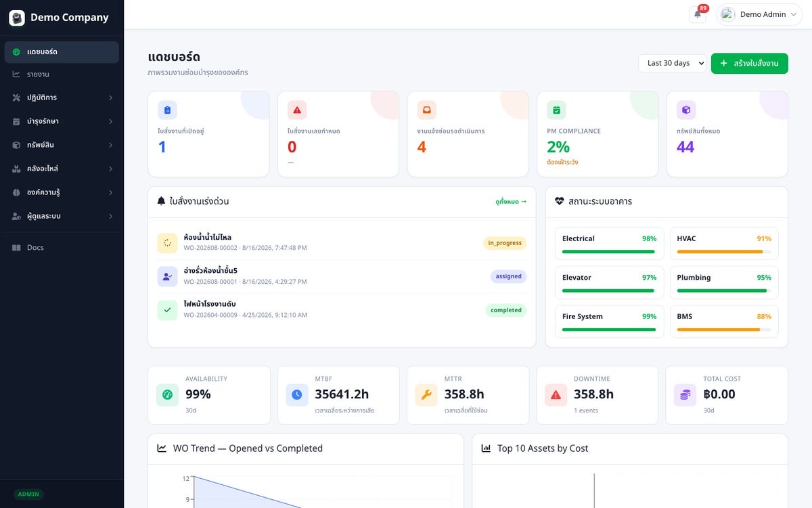Click the pending repair requests inbox icon
The image size is (812, 508).
coord(427,110)
